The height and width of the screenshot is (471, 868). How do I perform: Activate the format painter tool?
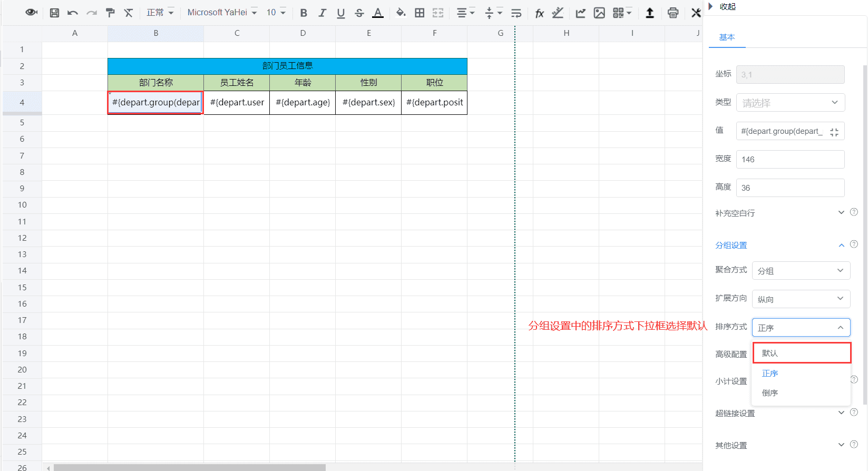[110, 13]
